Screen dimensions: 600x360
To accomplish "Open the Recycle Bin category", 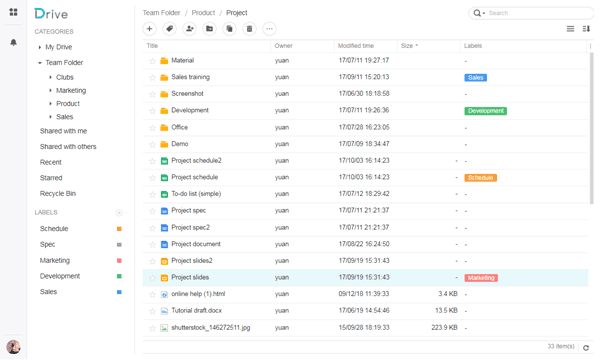I will tap(58, 194).
